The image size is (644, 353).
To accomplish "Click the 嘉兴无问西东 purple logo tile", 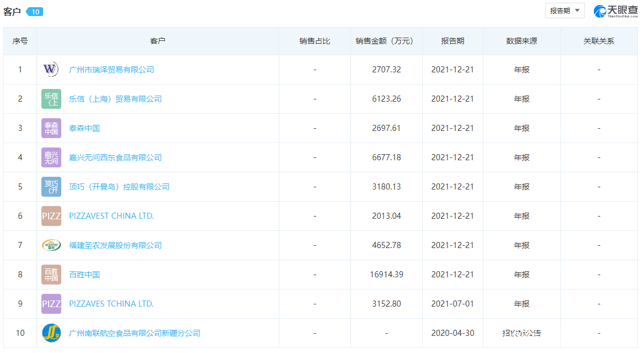I will (51, 157).
